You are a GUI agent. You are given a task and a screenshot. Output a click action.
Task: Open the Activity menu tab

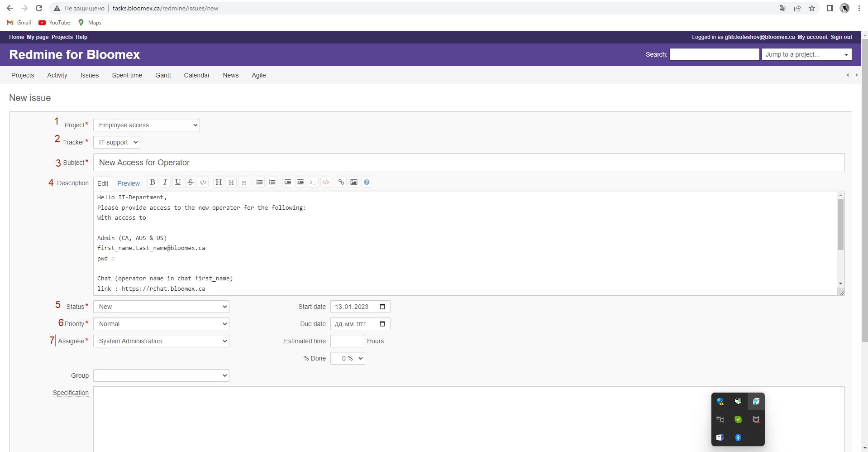(57, 75)
